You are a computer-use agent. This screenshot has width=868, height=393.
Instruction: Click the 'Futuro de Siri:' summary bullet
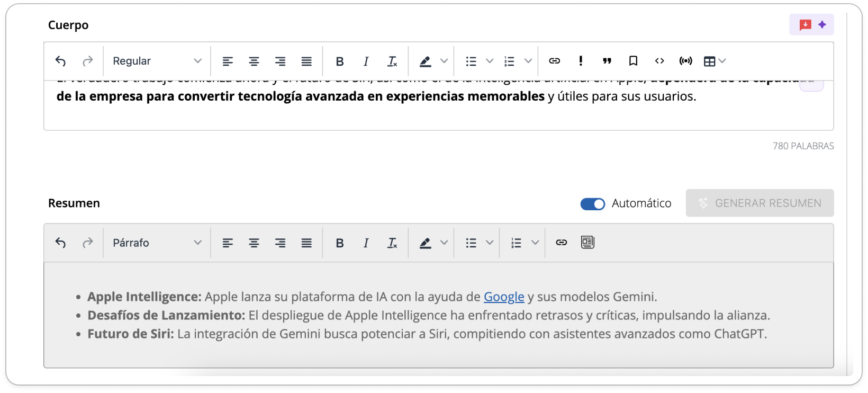pyautogui.click(x=131, y=334)
